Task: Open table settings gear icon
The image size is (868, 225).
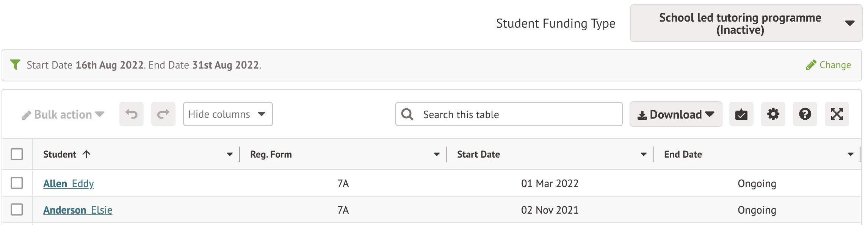Action: click(x=773, y=114)
